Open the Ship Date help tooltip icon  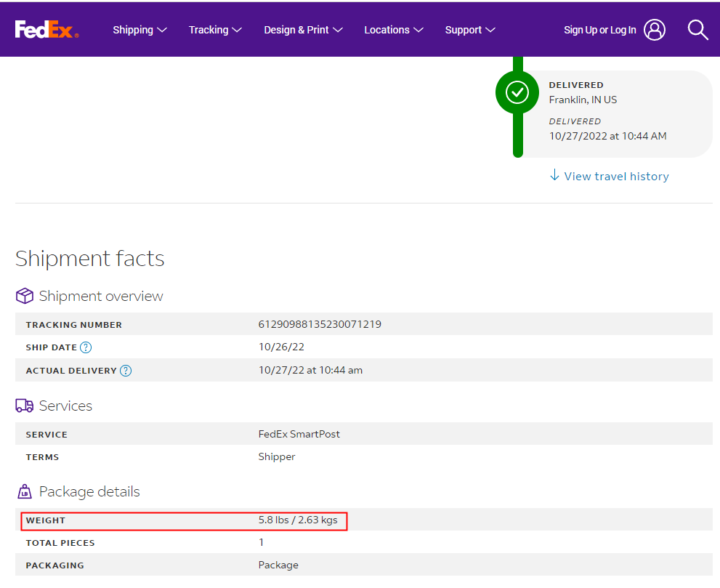click(86, 347)
